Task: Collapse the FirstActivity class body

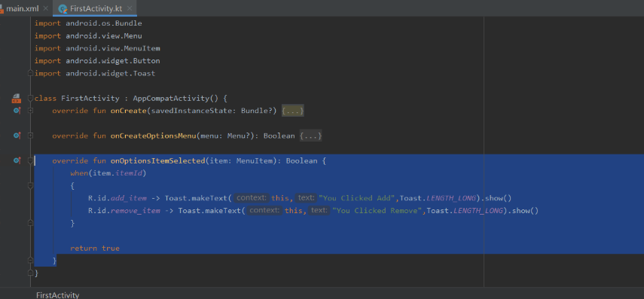Action: coord(30,99)
